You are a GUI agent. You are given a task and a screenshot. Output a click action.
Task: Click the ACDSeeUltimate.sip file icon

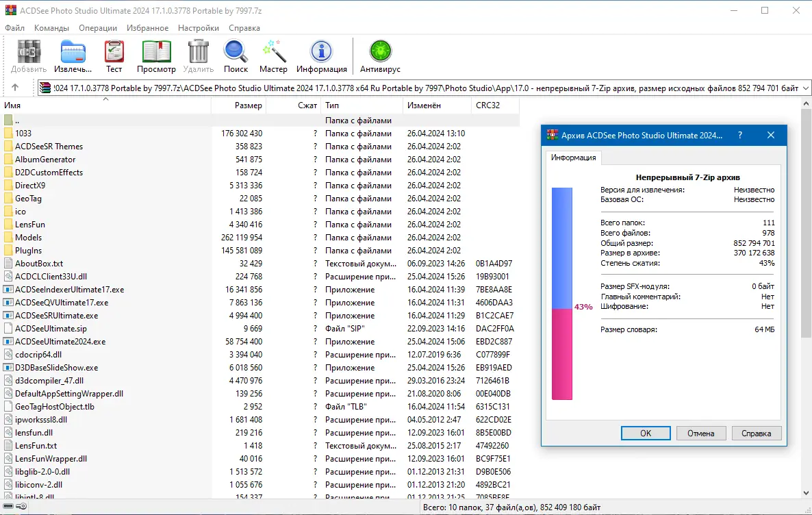click(x=8, y=329)
